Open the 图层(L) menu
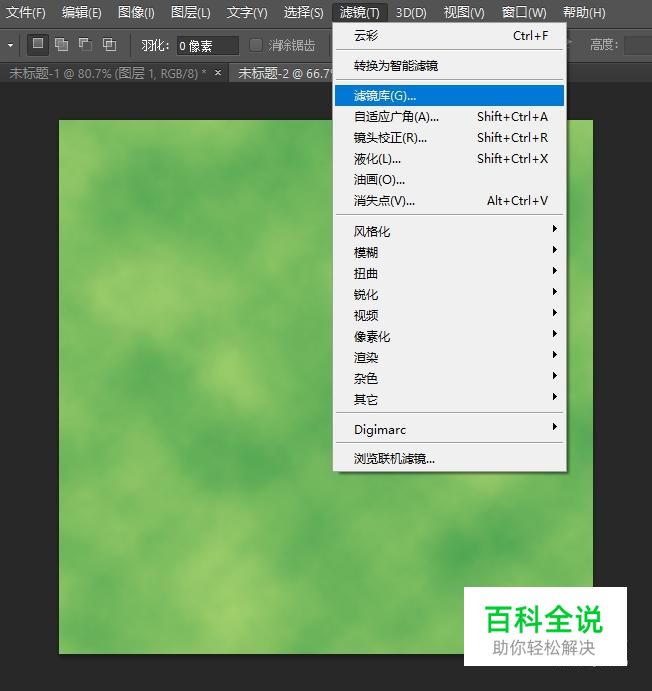This screenshot has width=652, height=691. [x=190, y=12]
